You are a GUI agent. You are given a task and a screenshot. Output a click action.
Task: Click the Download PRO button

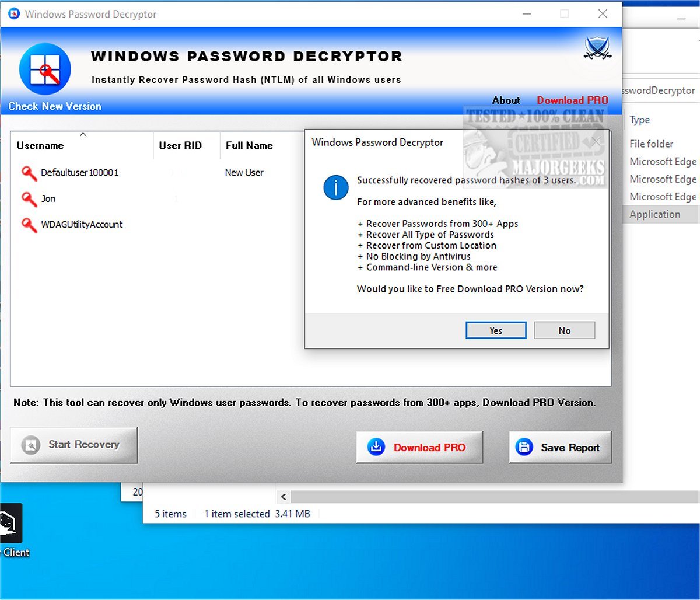[x=419, y=448]
